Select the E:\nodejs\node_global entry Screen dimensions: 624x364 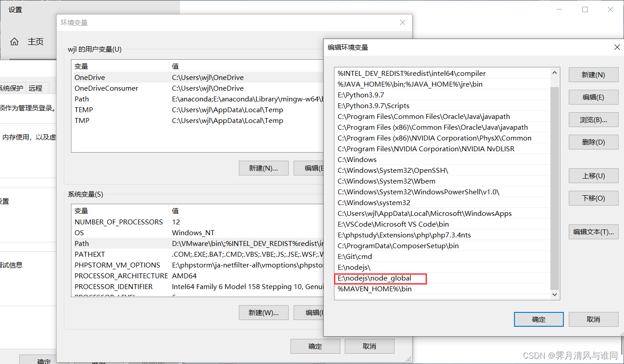click(443, 278)
